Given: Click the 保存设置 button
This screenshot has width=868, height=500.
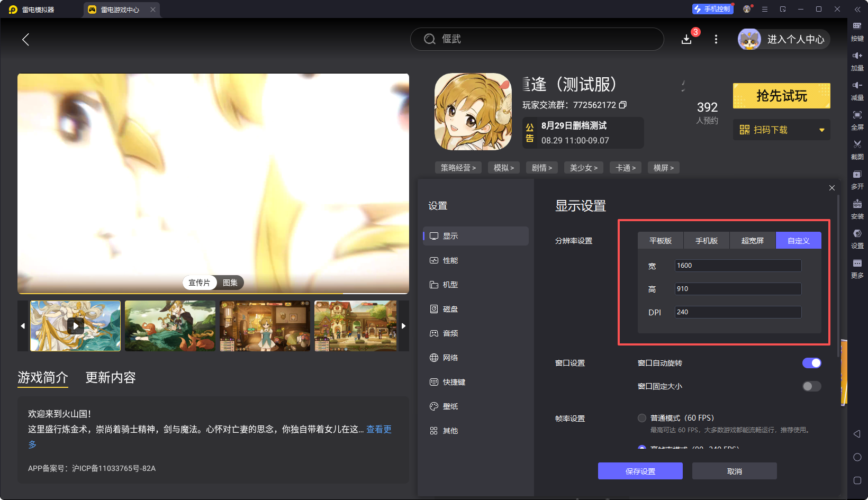Looking at the screenshot, I should click(x=640, y=471).
